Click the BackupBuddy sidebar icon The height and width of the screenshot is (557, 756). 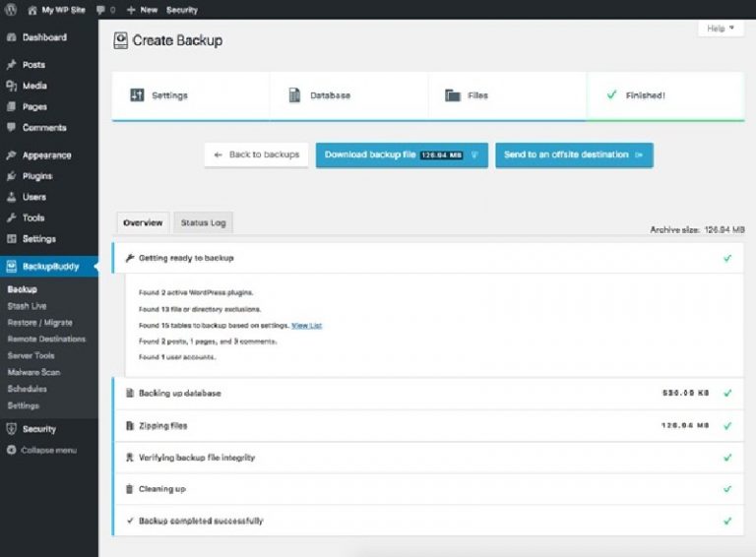[12, 267]
